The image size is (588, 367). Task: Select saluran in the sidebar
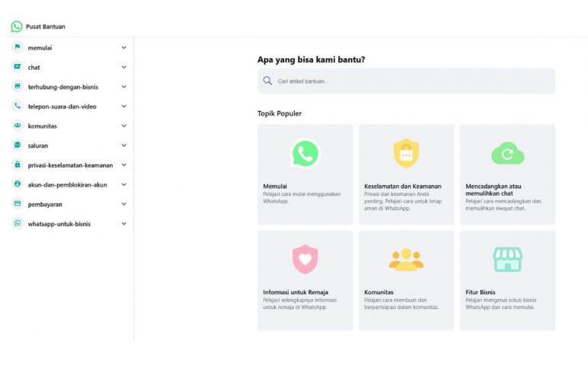click(38, 145)
